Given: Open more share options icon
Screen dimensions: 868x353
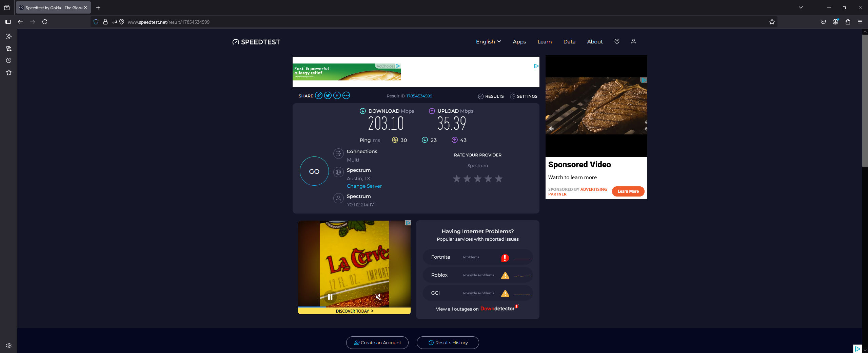Looking at the screenshot, I should (346, 96).
